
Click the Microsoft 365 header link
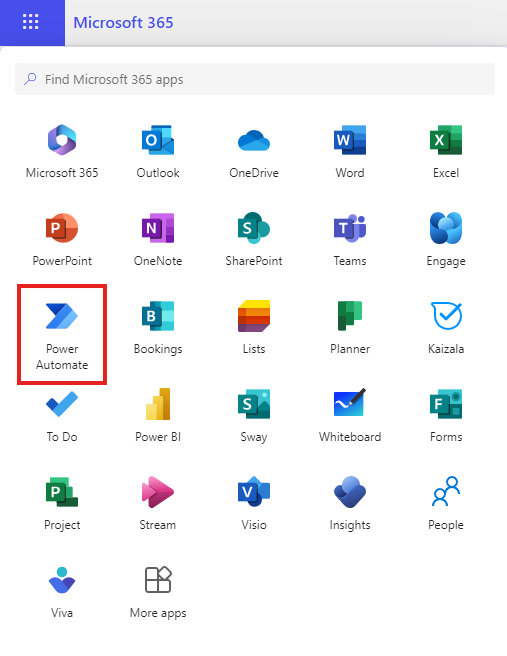(123, 23)
